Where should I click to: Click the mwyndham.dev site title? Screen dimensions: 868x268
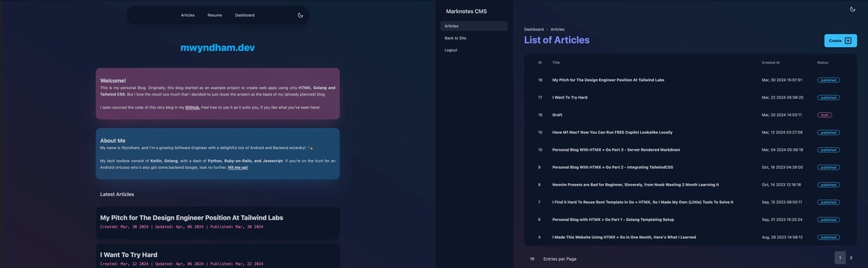click(x=218, y=49)
